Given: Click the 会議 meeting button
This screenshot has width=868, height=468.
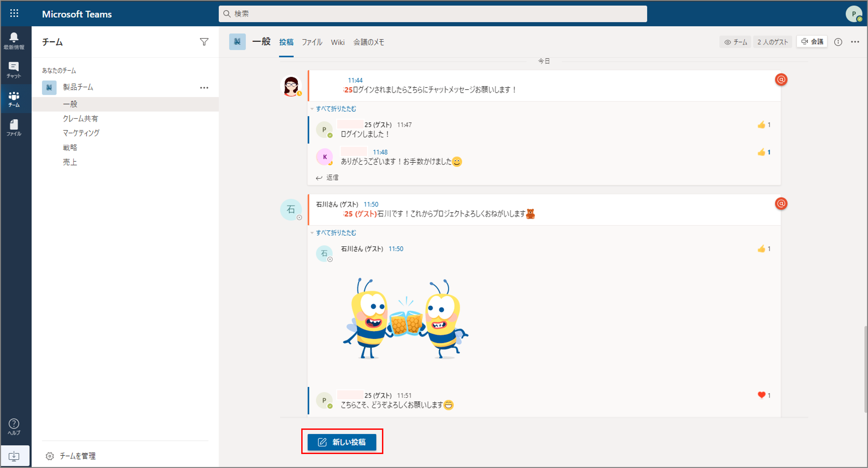Looking at the screenshot, I should pos(812,41).
